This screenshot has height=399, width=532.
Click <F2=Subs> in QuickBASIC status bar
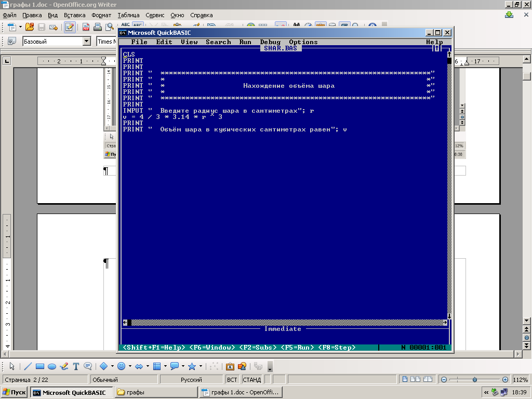(x=258, y=348)
